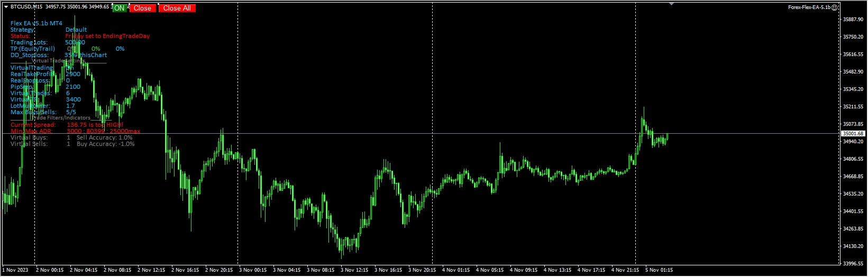The image size is (868, 277).
Task: Click the 3 Nov 00:15 time label
Action: coord(253,270)
